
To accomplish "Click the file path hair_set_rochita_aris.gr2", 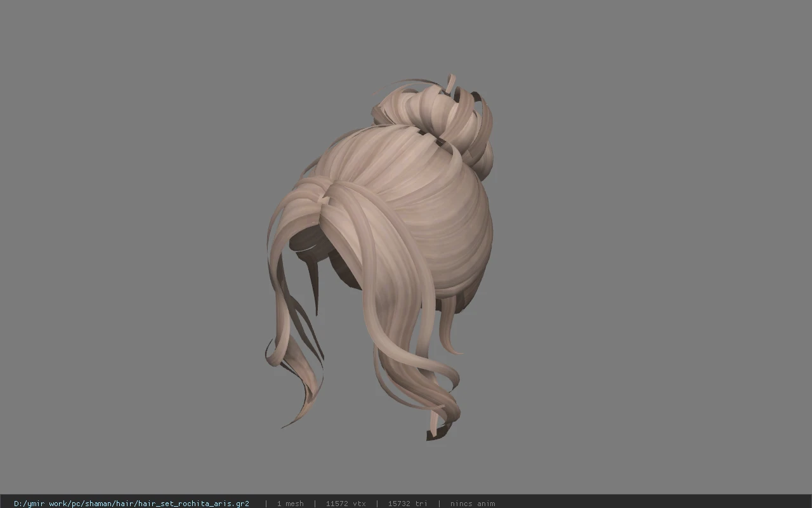I will 131,504.
